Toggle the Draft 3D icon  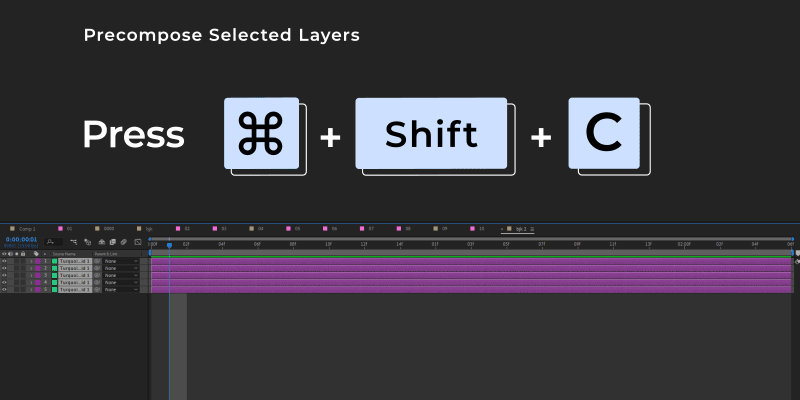87,242
